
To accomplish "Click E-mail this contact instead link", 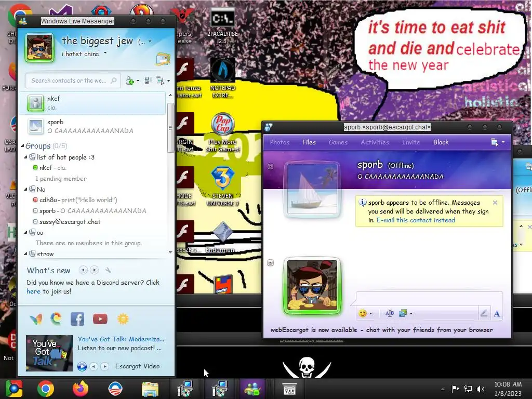I will (416, 220).
